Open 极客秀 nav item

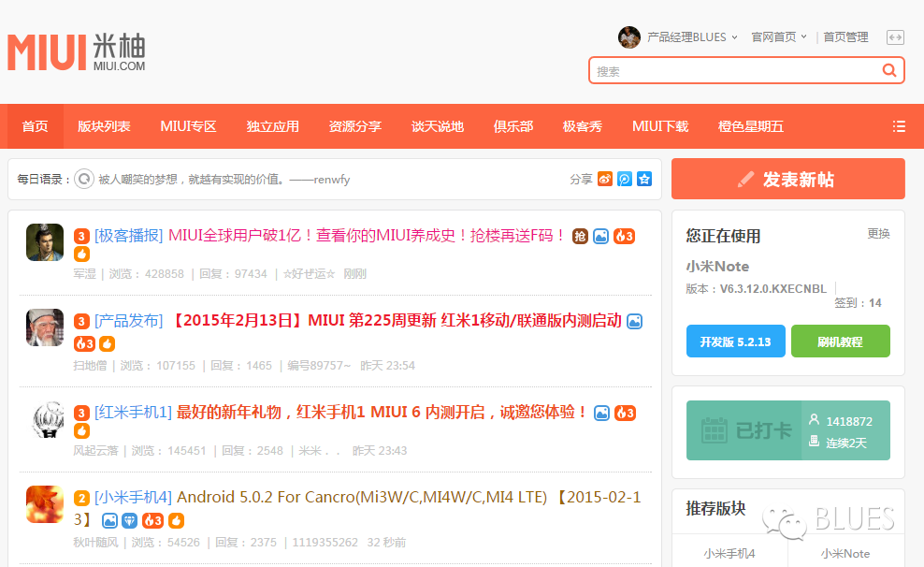point(583,126)
